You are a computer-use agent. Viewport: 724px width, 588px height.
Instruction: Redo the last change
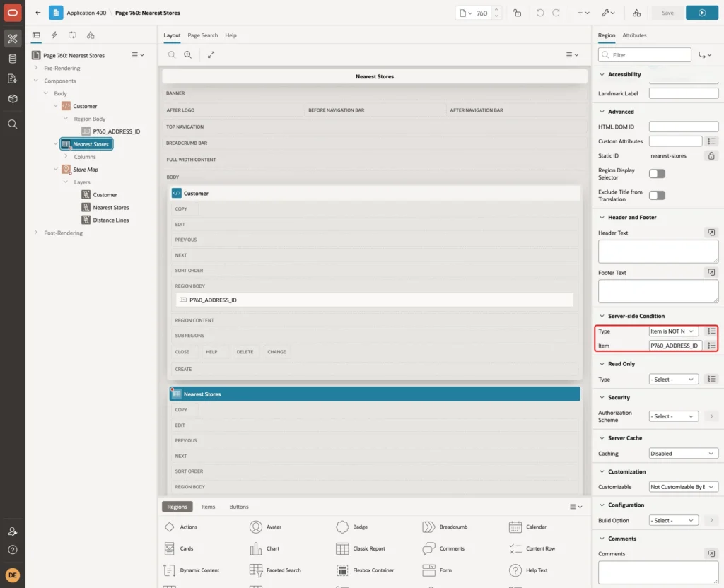(x=556, y=13)
